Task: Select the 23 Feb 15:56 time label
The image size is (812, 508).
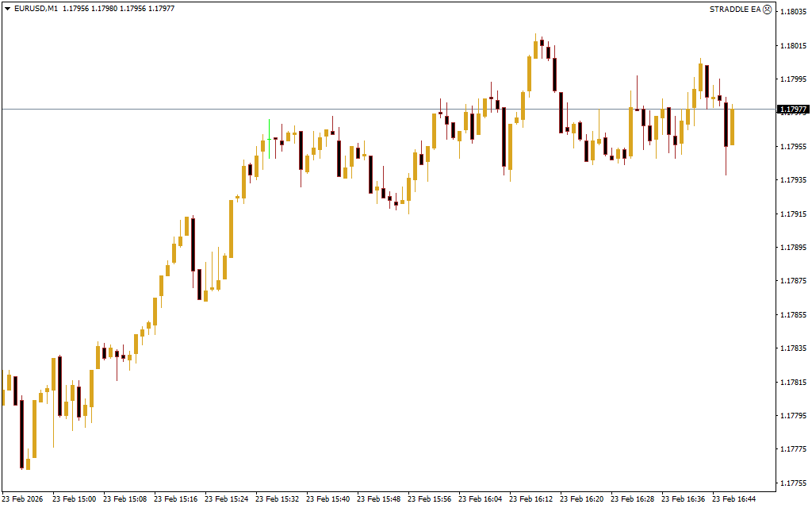Action: click(429, 499)
